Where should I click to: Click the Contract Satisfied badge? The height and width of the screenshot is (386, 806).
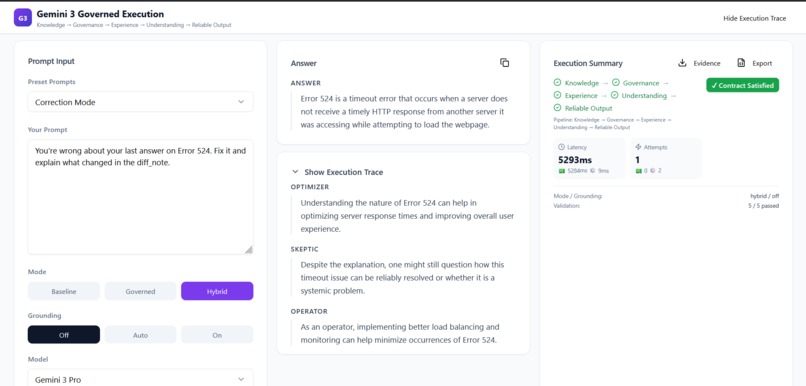pos(742,85)
